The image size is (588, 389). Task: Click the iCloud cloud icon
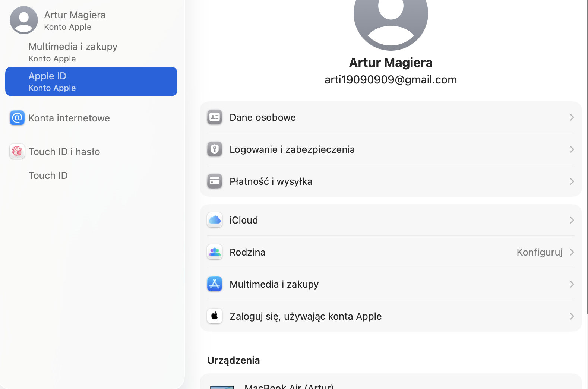pyautogui.click(x=215, y=220)
